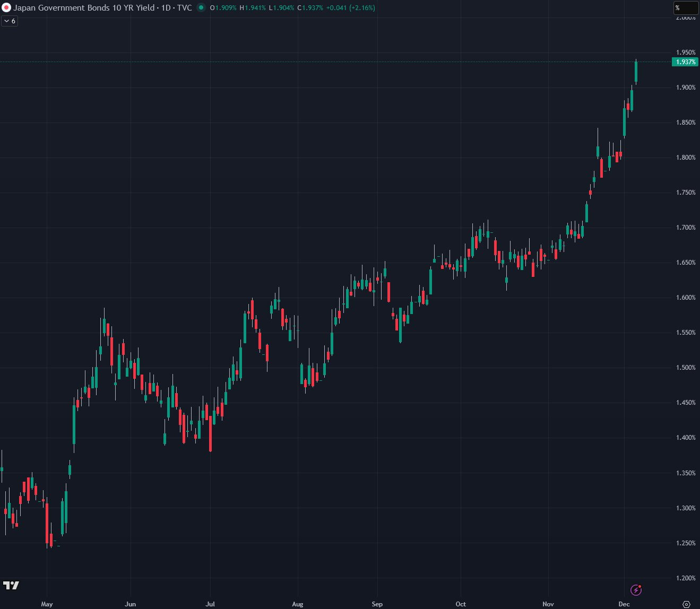Click the Dec label on time axis
Image resolution: width=700 pixels, height=609 pixels.
[x=624, y=604]
